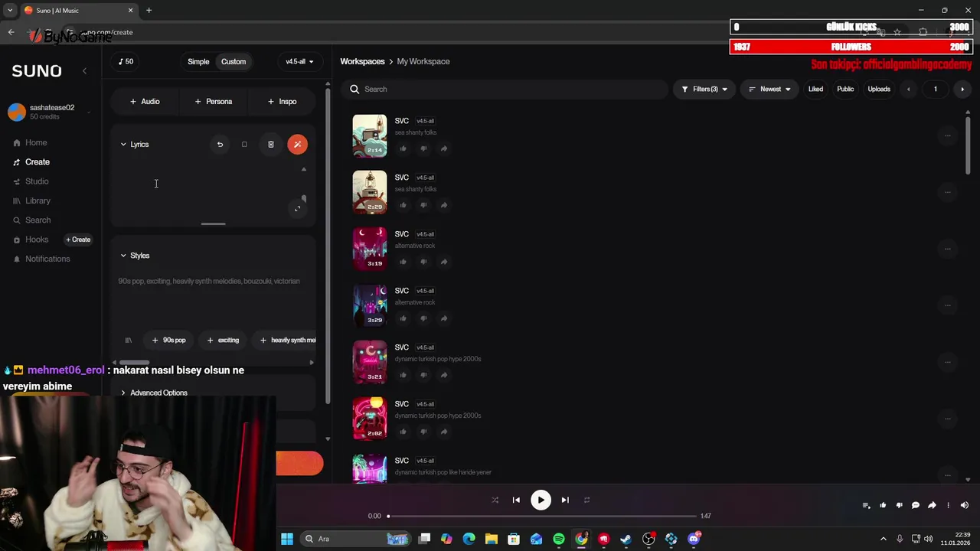
Task: Open the player queue icon
Action: coord(866,505)
